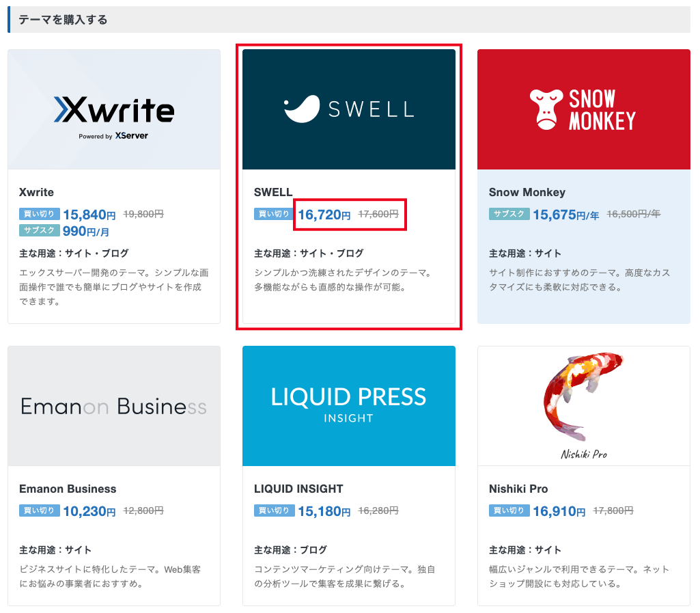Click the テーマを購入する section heading

63,20
